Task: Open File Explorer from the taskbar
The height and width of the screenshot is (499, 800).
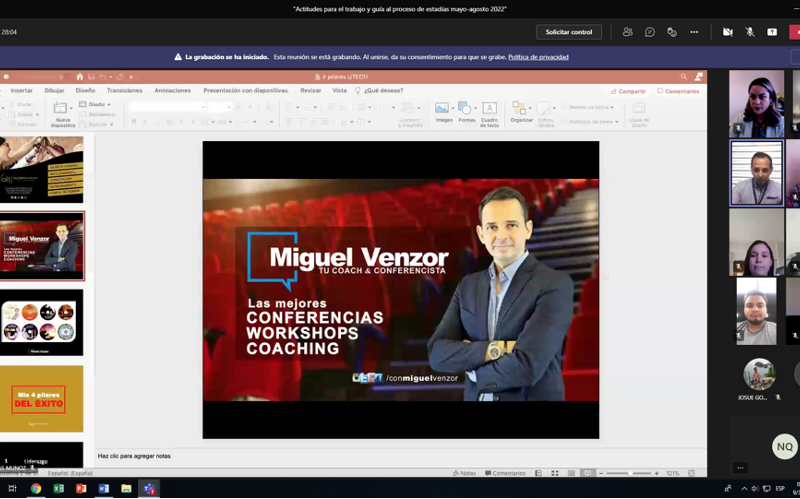Action: pos(126,488)
